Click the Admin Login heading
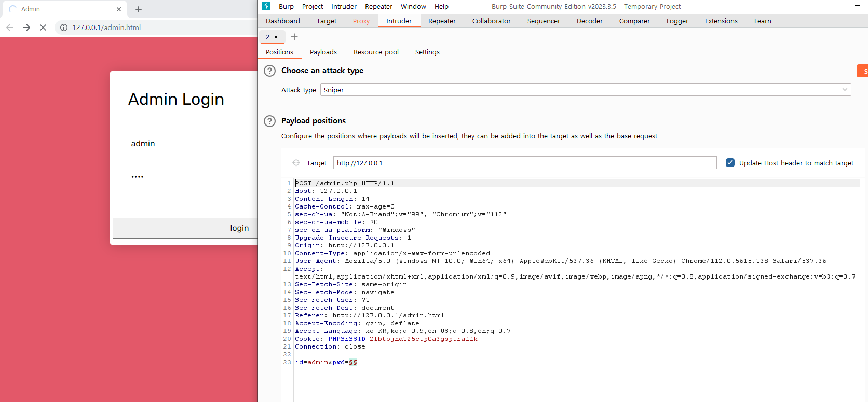The width and height of the screenshot is (868, 402). tap(176, 99)
